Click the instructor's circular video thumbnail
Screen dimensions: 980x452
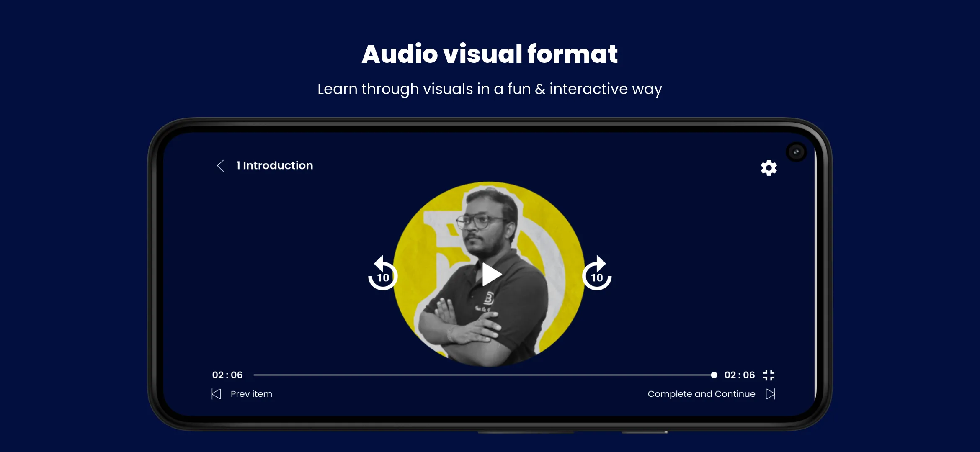[489, 275]
